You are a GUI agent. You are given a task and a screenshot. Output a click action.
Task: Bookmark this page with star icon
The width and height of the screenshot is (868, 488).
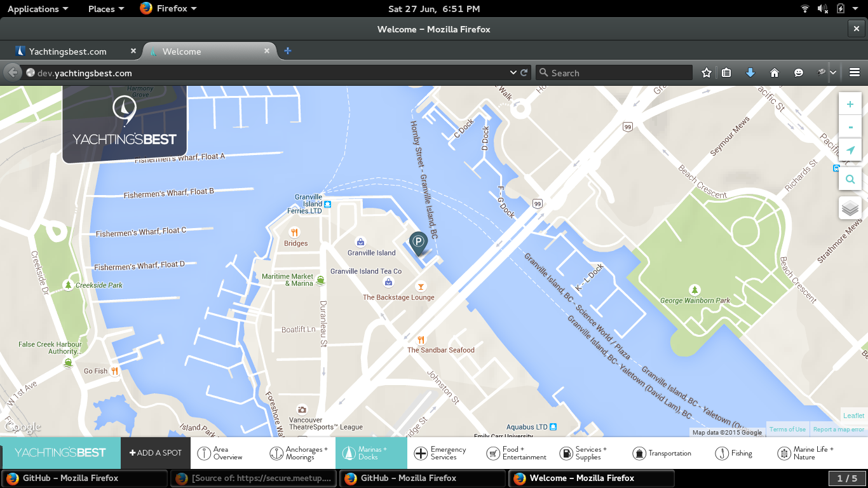click(x=706, y=73)
